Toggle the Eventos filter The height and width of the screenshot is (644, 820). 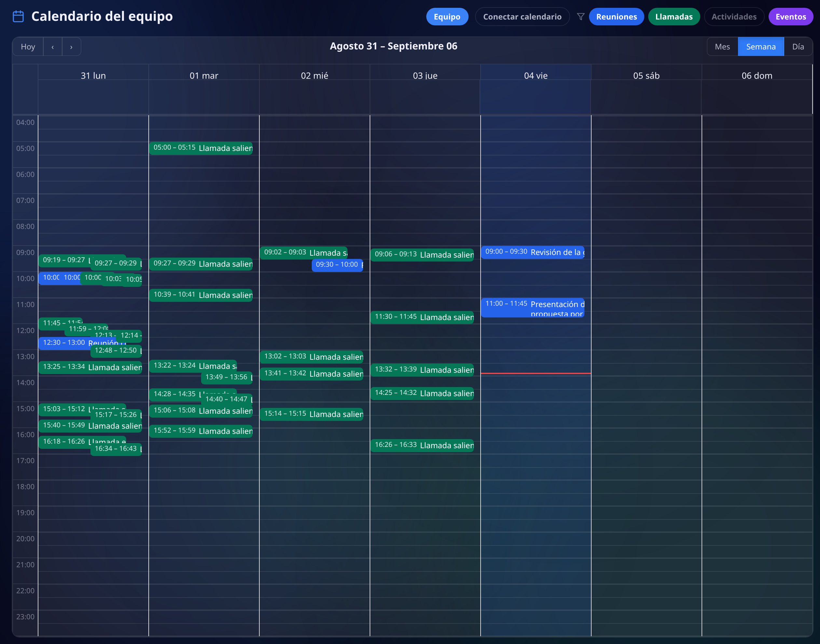click(791, 17)
